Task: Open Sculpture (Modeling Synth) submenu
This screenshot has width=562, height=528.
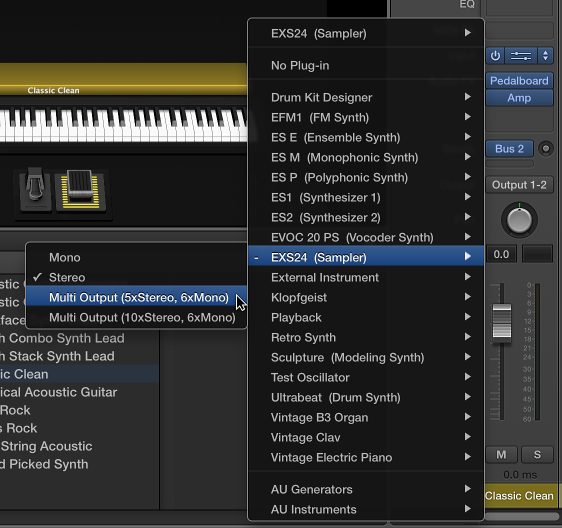Action: coord(366,357)
